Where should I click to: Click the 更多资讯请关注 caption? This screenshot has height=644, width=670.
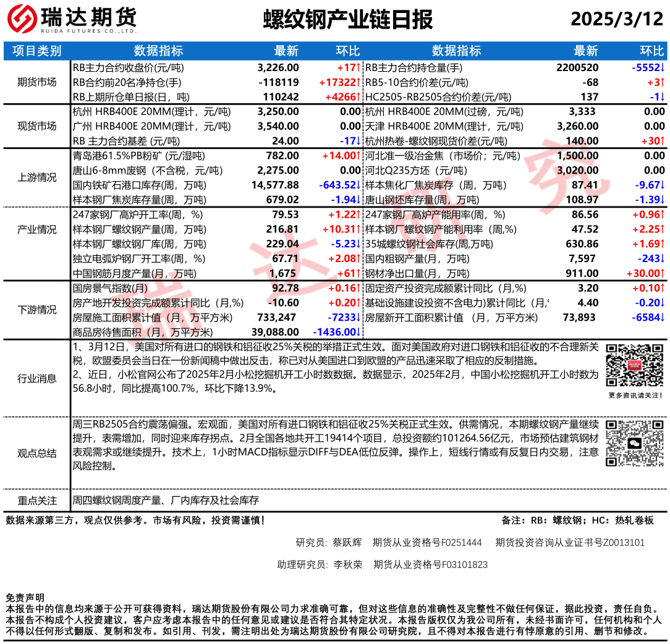pyautogui.click(x=635, y=396)
